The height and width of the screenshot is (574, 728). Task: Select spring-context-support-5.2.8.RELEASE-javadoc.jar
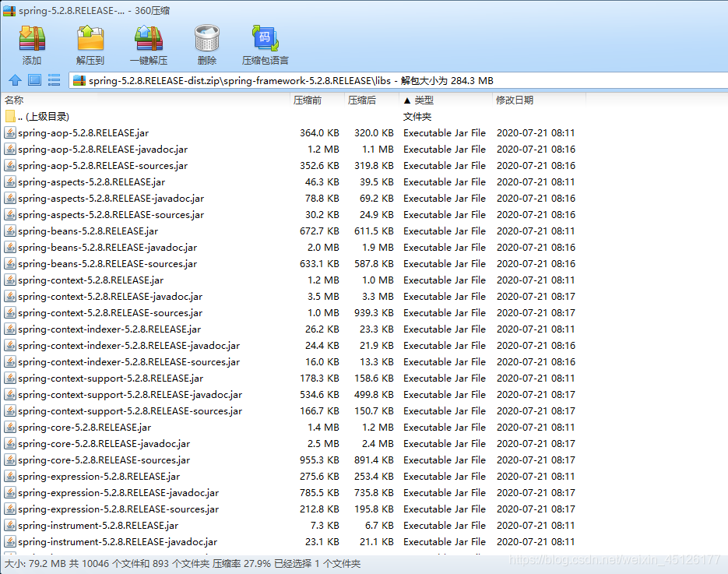tap(130, 395)
